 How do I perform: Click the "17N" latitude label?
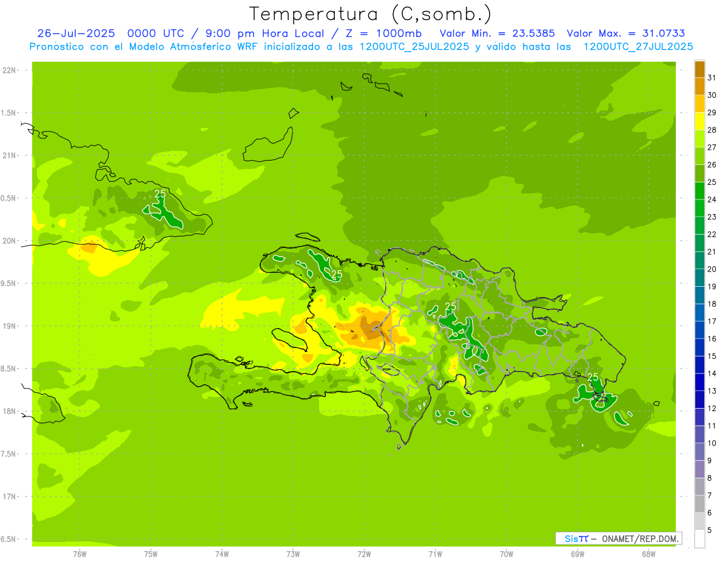coord(9,497)
